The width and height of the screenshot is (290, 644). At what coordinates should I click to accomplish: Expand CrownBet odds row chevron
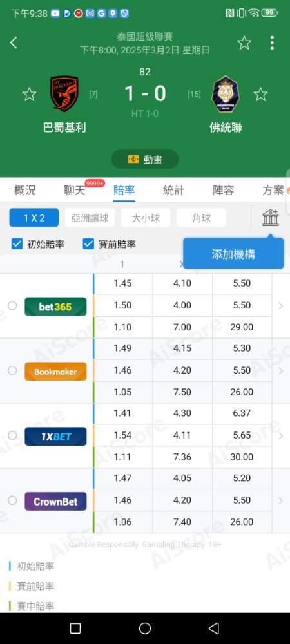click(281, 500)
